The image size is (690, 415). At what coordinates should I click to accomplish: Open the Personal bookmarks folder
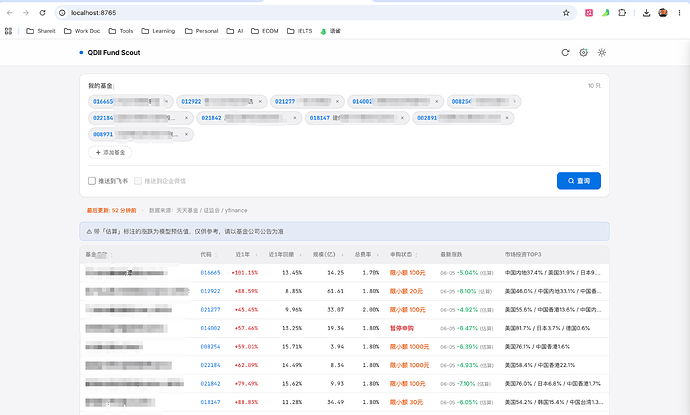point(202,31)
